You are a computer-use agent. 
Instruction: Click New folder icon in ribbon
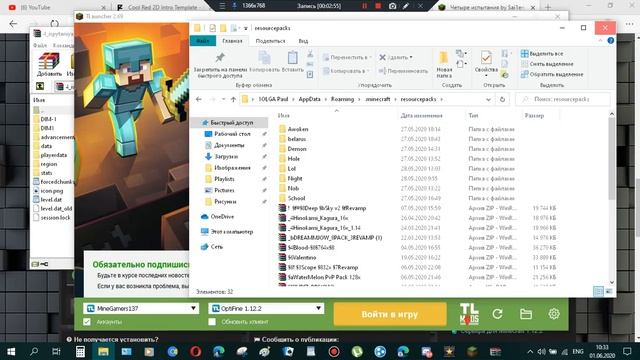pos(444,58)
